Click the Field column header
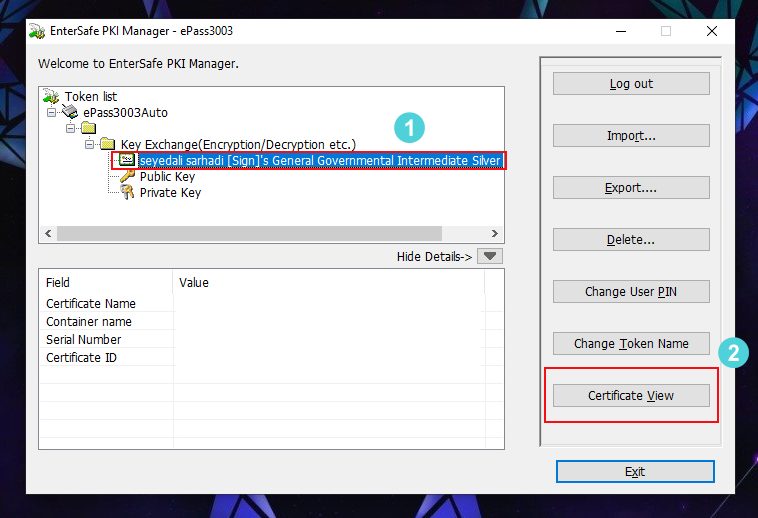Screen dimensions: 758x518 (106, 282)
